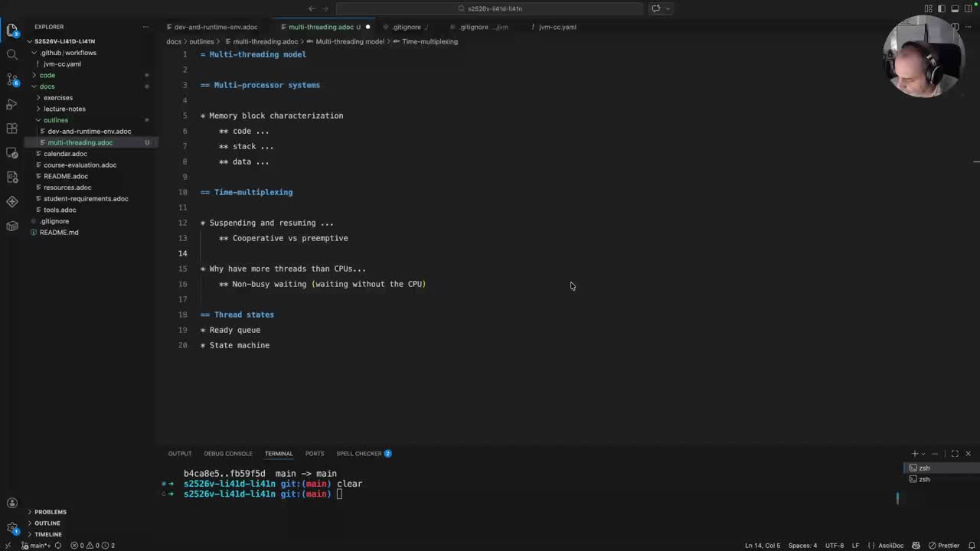This screenshot has width=980, height=551.
Task: Select the second zsh terminal session
Action: [x=924, y=479]
